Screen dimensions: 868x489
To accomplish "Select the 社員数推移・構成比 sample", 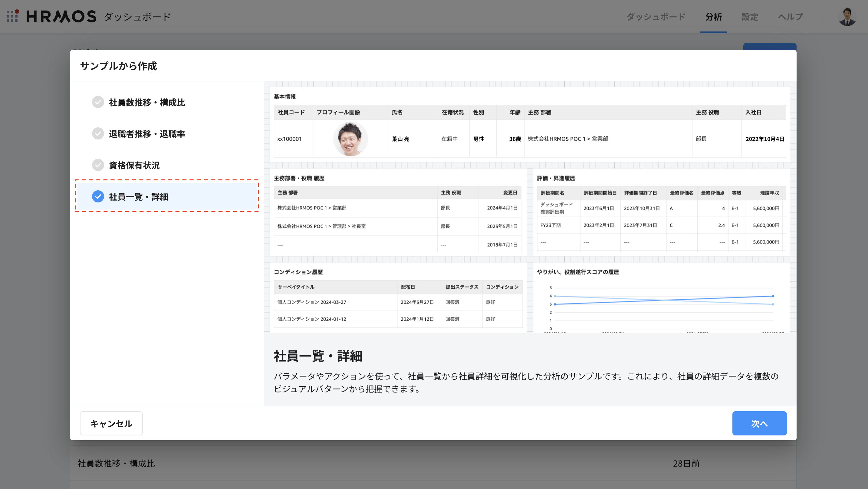I will pos(146,102).
